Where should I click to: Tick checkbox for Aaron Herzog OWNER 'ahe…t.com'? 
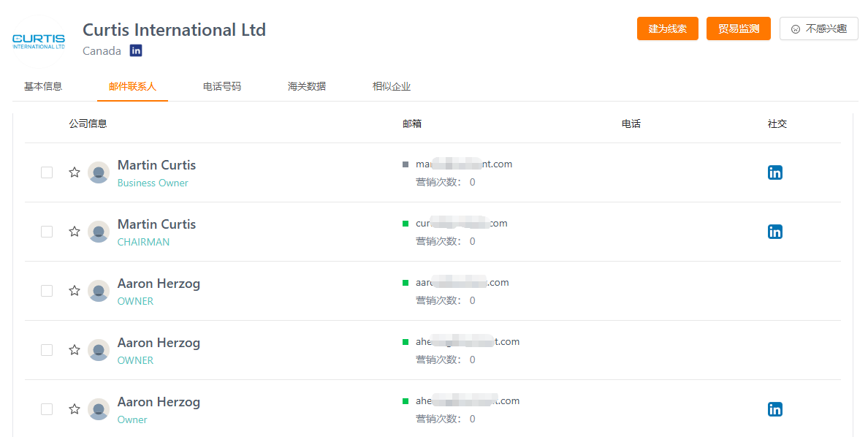(47, 350)
